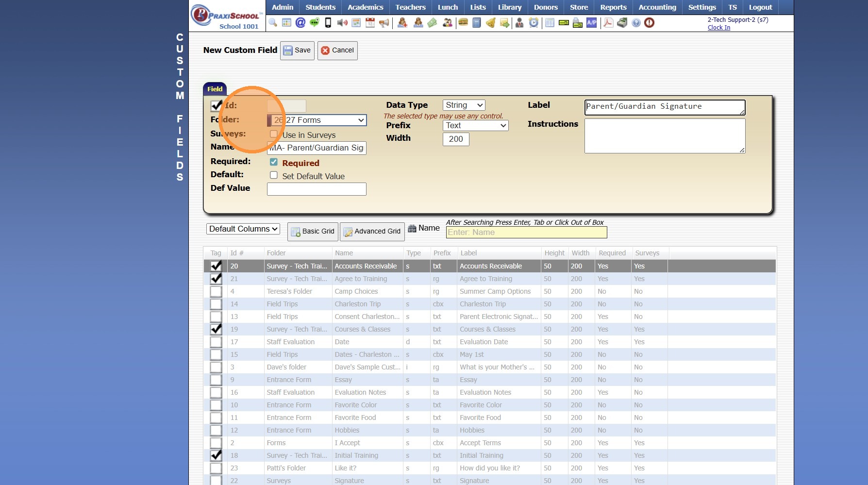Image resolution: width=868 pixels, height=485 pixels.
Task: Click the Cancel button
Action: 337,50
